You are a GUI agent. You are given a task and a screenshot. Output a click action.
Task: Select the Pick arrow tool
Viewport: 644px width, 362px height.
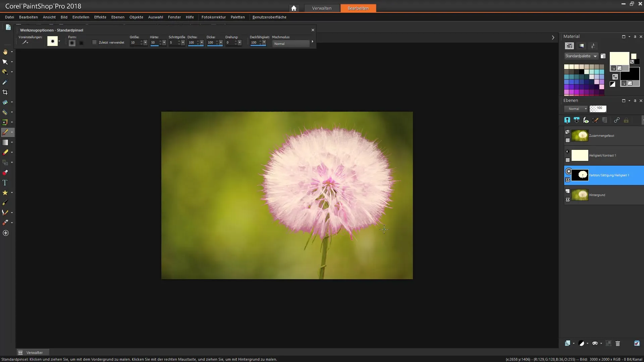coord(5,62)
